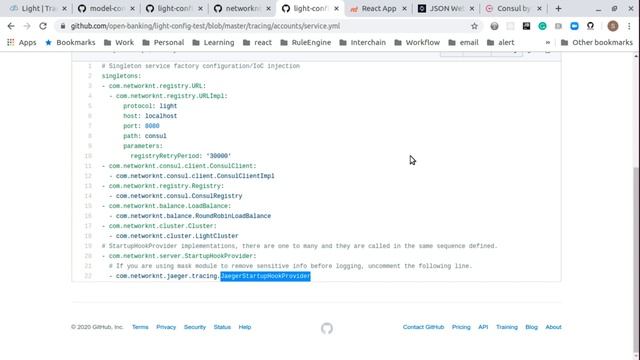Open the Contact GitHub footer link

pyautogui.click(x=423, y=327)
